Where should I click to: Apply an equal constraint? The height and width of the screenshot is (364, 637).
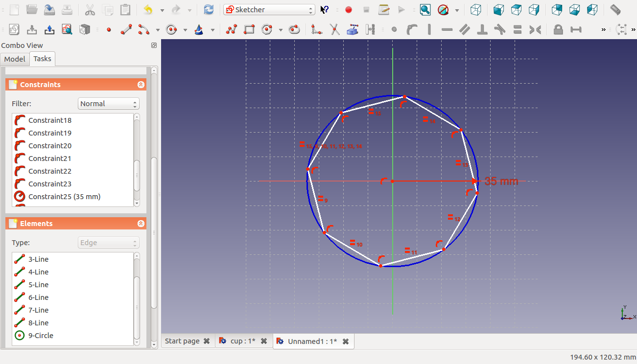(517, 29)
